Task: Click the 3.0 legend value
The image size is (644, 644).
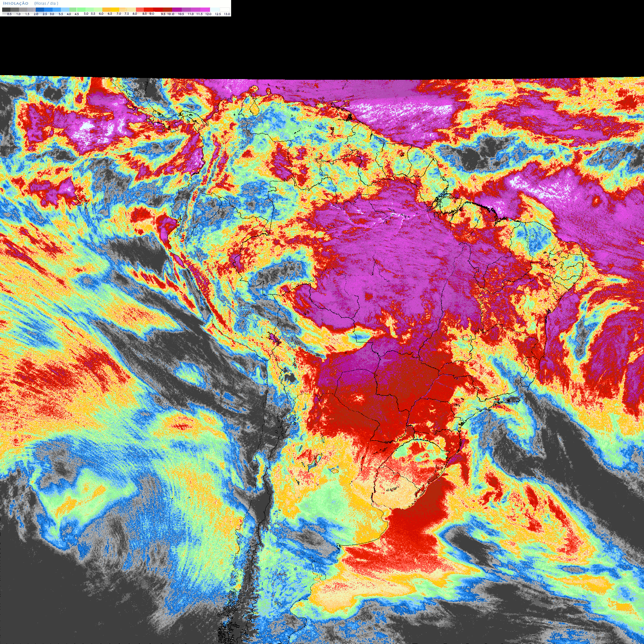Action: (x=52, y=14)
